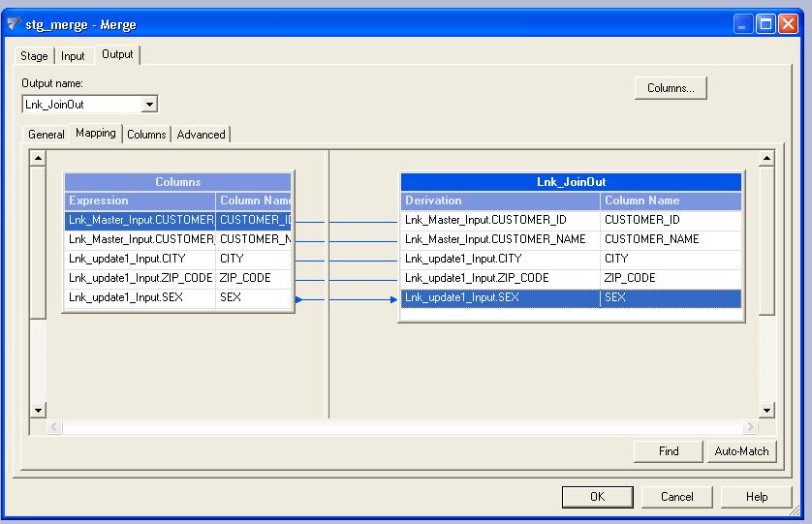Select the Lnk_update1_Input.CITY source row
This screenshot has height=524, width=812.
141,259
